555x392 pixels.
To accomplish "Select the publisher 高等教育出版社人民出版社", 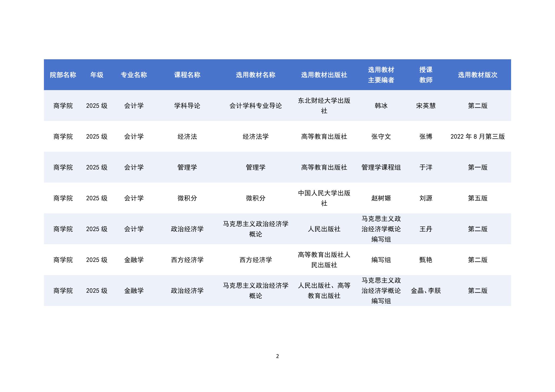I will coord(324,260).
